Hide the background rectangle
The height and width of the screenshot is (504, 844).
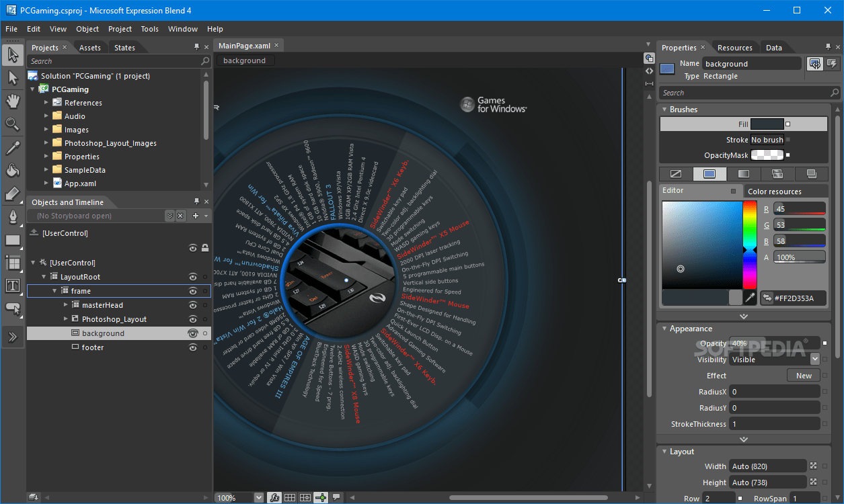(193, 333)
